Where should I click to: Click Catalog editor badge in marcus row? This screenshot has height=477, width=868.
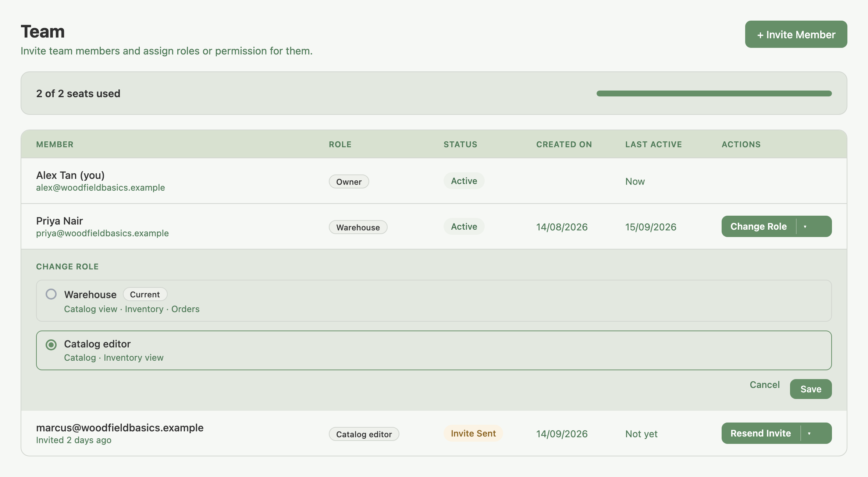(364, 434)
